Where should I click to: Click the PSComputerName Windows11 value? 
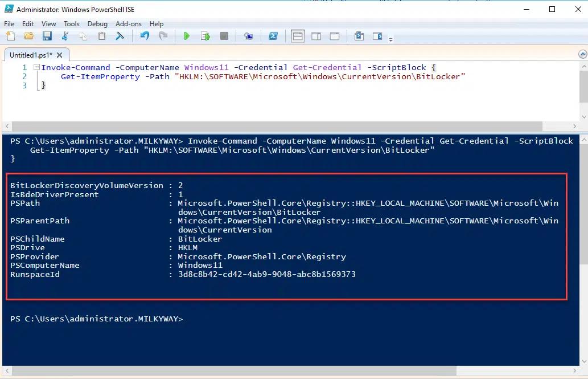click(x=200, y=265)
